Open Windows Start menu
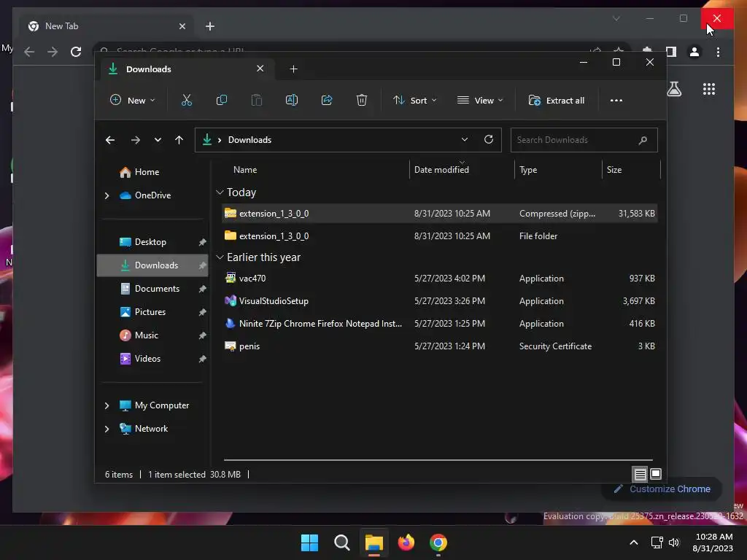The height and width of the screenshot is (560, 747). [309, 542]
